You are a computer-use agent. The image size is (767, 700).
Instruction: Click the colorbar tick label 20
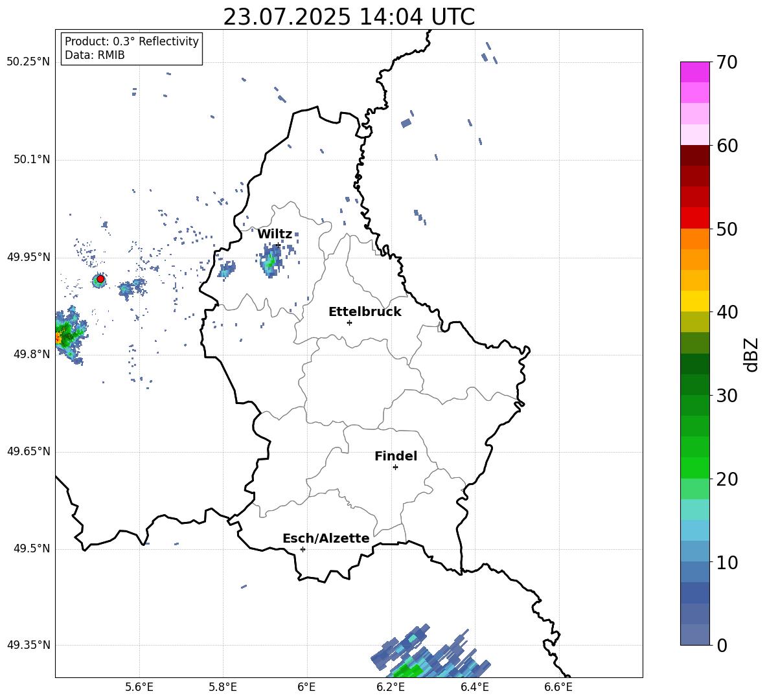[x=727, y=479]
